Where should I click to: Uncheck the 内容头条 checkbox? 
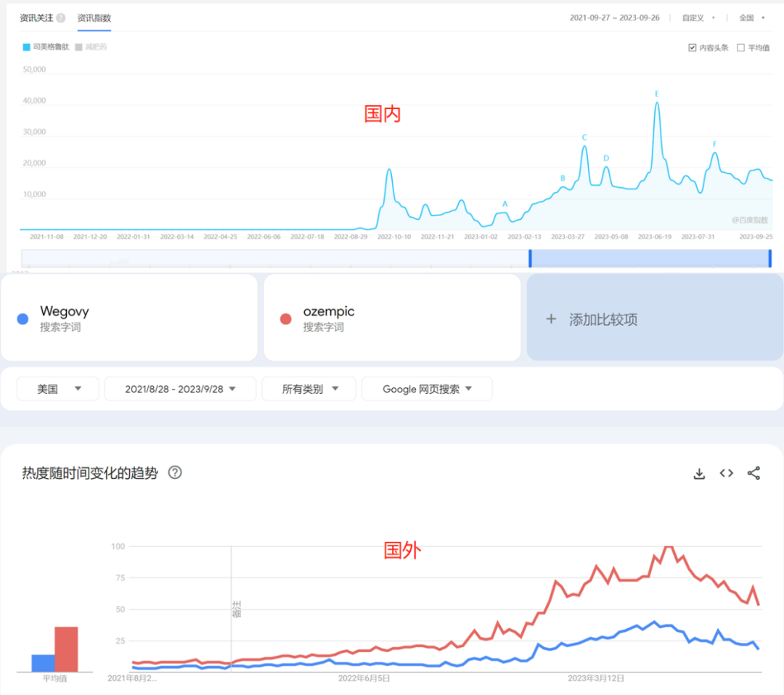[x=692, y=47]
